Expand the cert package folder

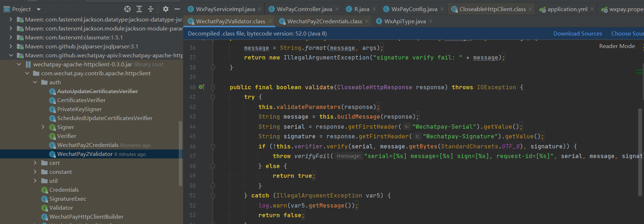35,163
